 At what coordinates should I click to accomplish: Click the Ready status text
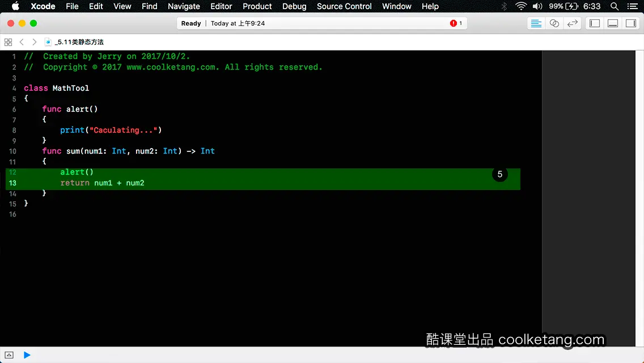pyautogui.click(x=191, y=23)
